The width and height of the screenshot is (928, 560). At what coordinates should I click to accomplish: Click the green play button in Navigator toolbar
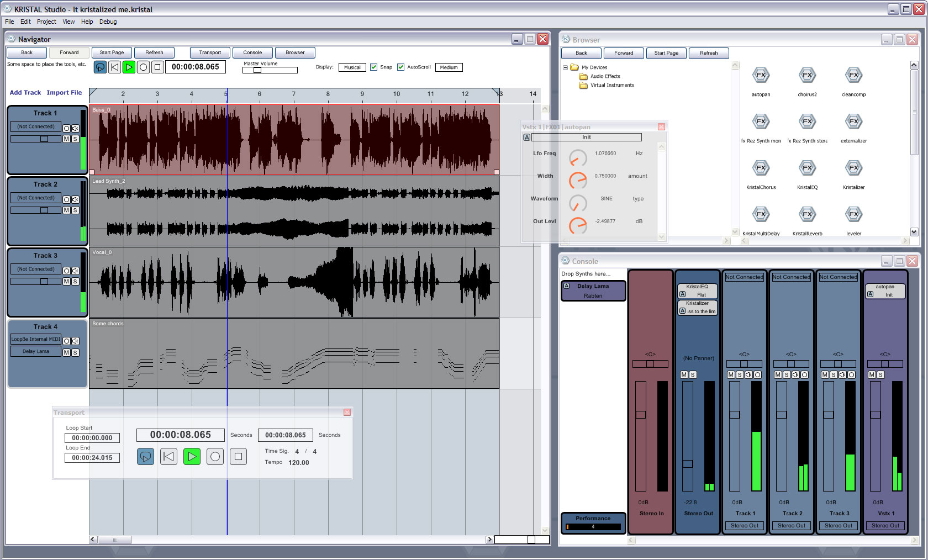coord(129,67)
